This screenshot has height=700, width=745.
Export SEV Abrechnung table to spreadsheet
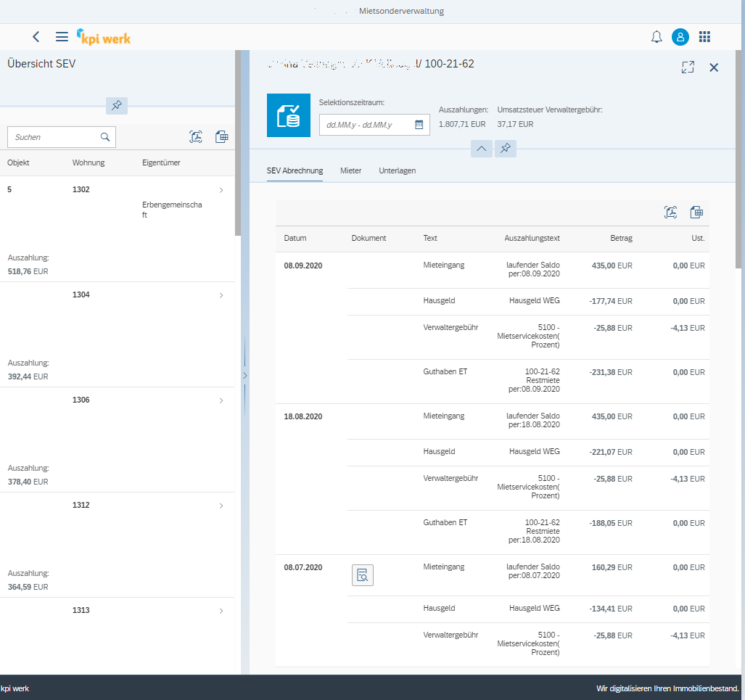[696, 213]
